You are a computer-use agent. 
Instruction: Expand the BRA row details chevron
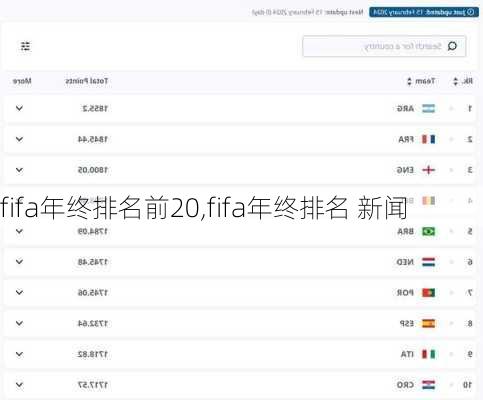[19, 231]
